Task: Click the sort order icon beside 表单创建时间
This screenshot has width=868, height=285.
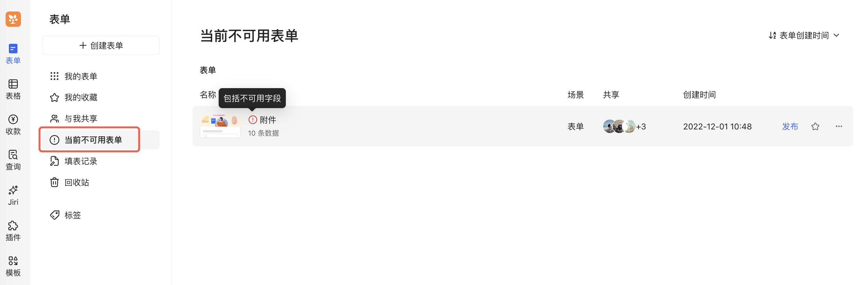Action: pyautogui.click(x=772, y=35)
